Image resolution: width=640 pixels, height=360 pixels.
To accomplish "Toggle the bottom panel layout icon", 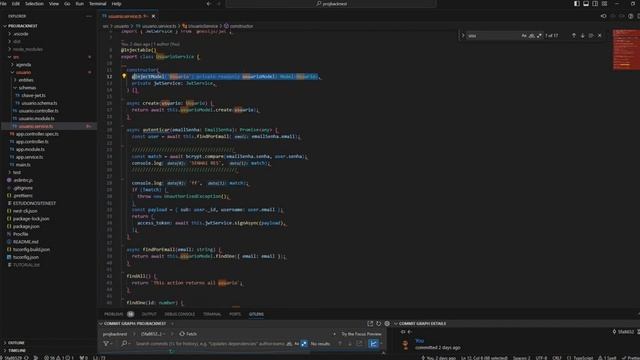I will 586,4.
